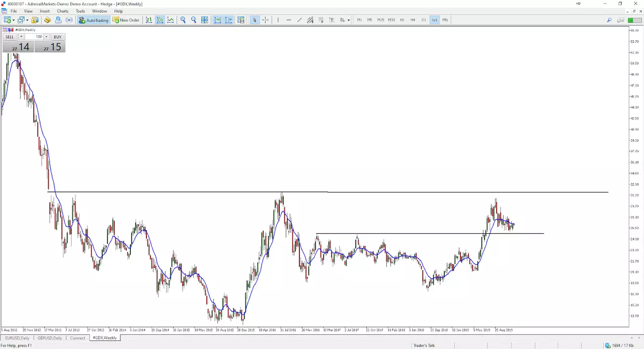Select the equidistant channel tool

pyautogui.click(x=310, y=20)
